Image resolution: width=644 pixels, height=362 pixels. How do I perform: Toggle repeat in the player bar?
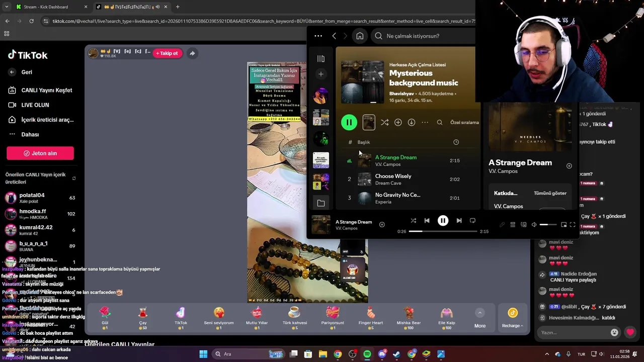pos(472,220)
